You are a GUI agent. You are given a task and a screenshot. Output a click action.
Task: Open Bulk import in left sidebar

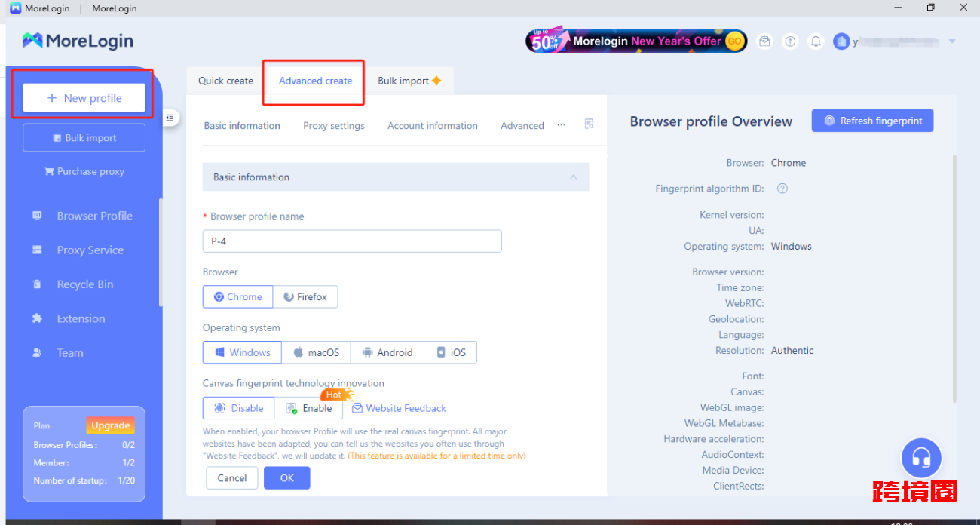84,138
